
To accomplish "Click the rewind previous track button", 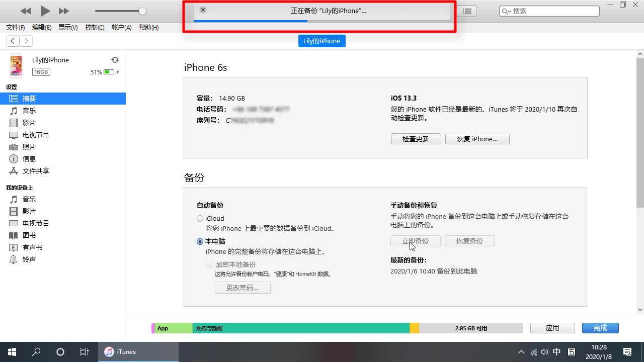I will [x=26, y=11].
